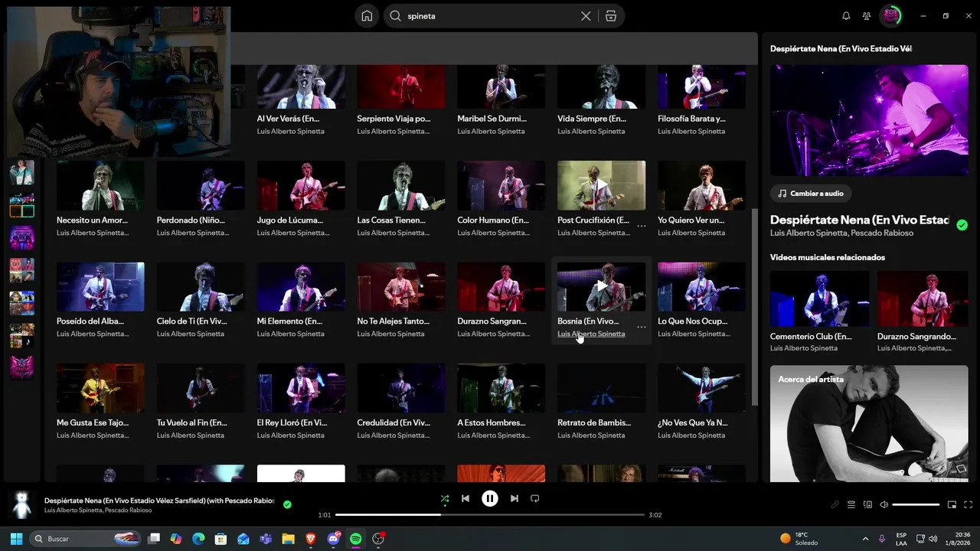This screenshot has height=551, width=980.
Task: Open Spotify from the Windows taskbar
Action: tap(355, 539)
